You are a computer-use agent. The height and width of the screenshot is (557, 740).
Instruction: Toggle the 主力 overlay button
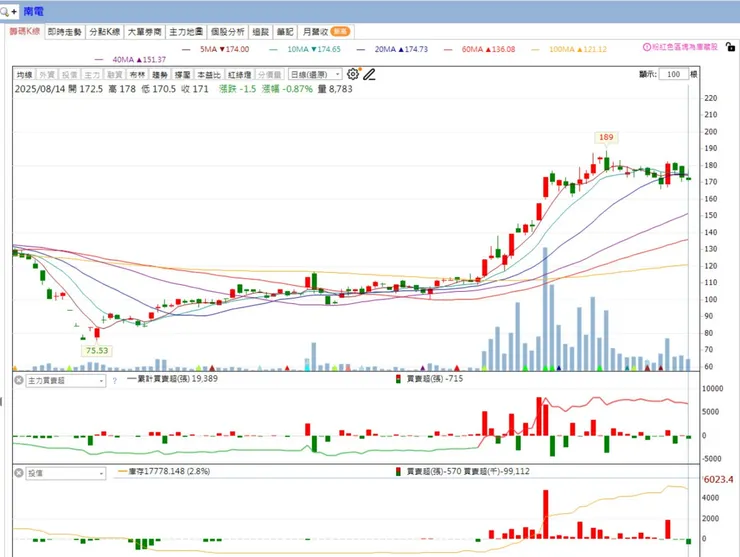(x=92, y=75)
